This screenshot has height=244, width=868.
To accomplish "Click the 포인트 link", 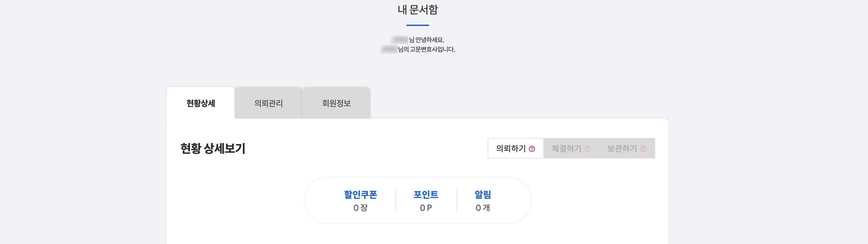I will pos(426,195).
